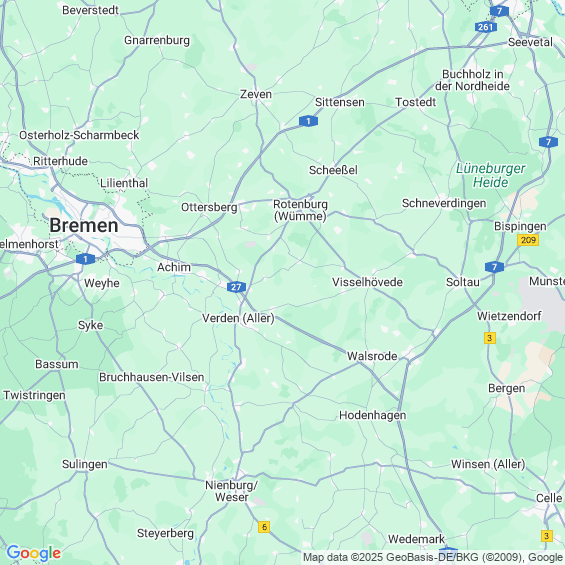Image resolution: width=565 pixels, height=565 pixels.
Task: Click the A7 shield near Soltau
Action: [x=494, y=267]
